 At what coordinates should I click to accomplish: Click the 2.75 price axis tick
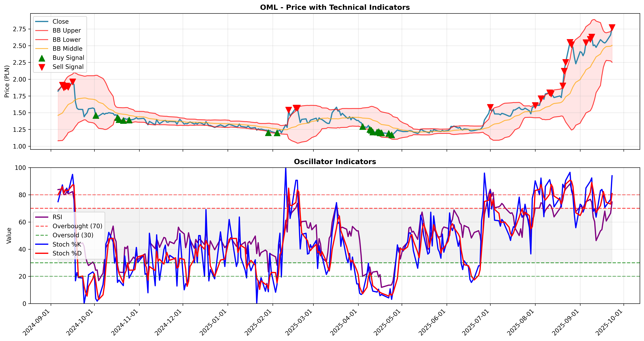click(19, 29)
